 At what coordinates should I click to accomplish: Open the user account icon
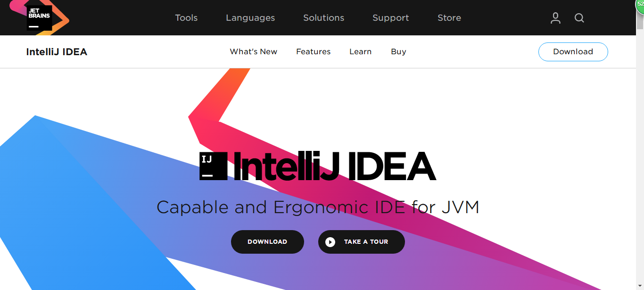[556, 18]
